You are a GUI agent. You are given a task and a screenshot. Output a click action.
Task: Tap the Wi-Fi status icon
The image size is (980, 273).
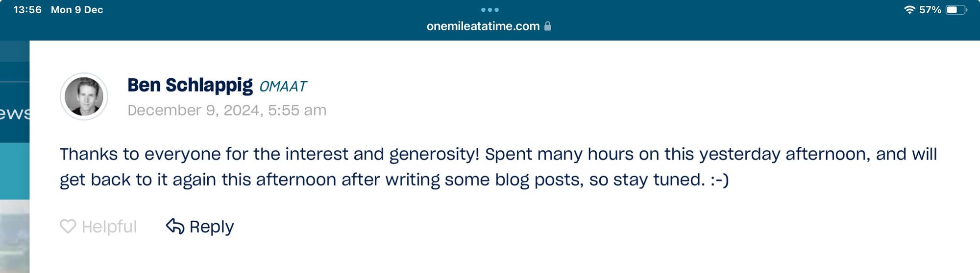click(909, 10)
